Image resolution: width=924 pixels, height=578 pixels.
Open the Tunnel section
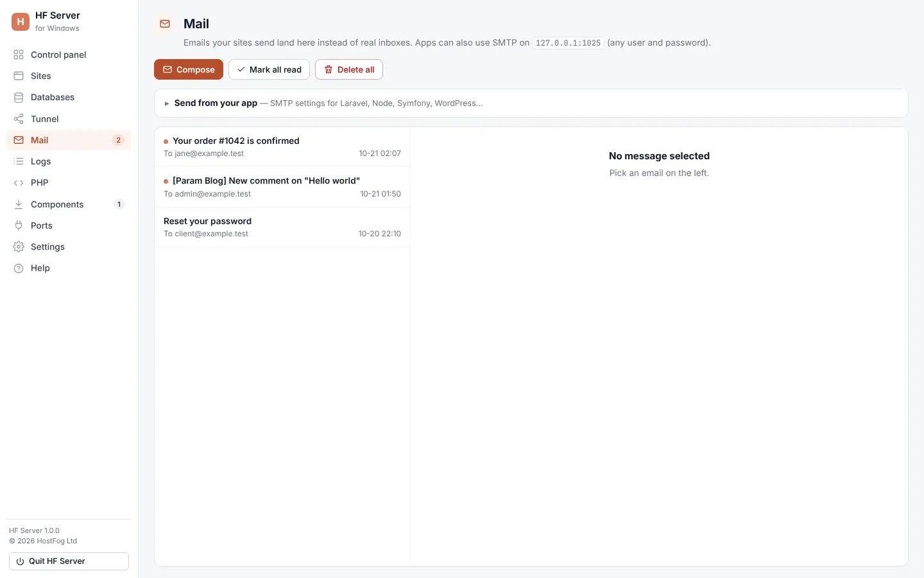coord(69,119)
